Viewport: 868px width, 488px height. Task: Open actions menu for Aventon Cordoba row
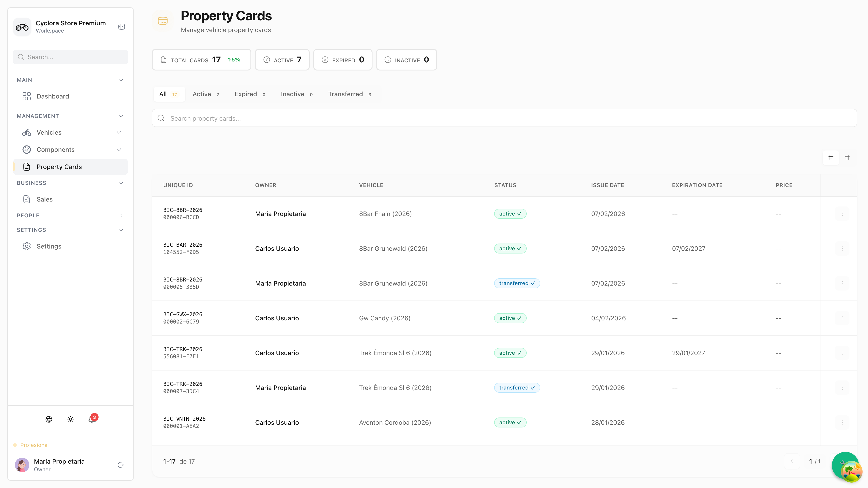click(x=842, y=422)
